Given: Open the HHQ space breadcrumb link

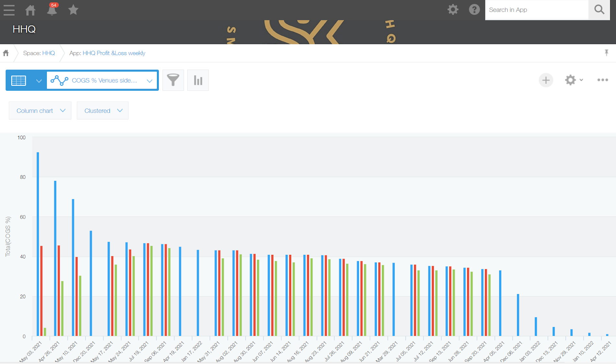Looking at the screenshot, I should (48, 53).
